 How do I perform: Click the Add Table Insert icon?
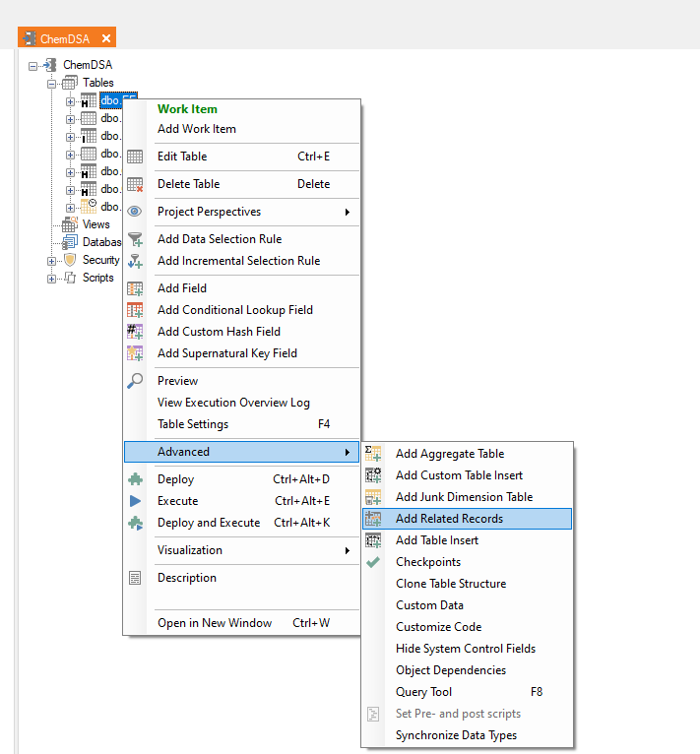[373, 540]
